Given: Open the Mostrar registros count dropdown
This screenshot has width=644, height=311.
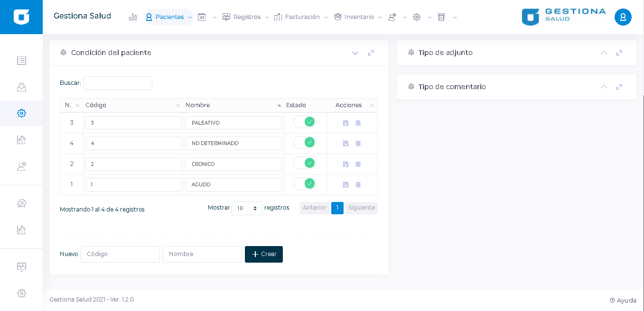Looking at the screenshot, I should 247,208.
